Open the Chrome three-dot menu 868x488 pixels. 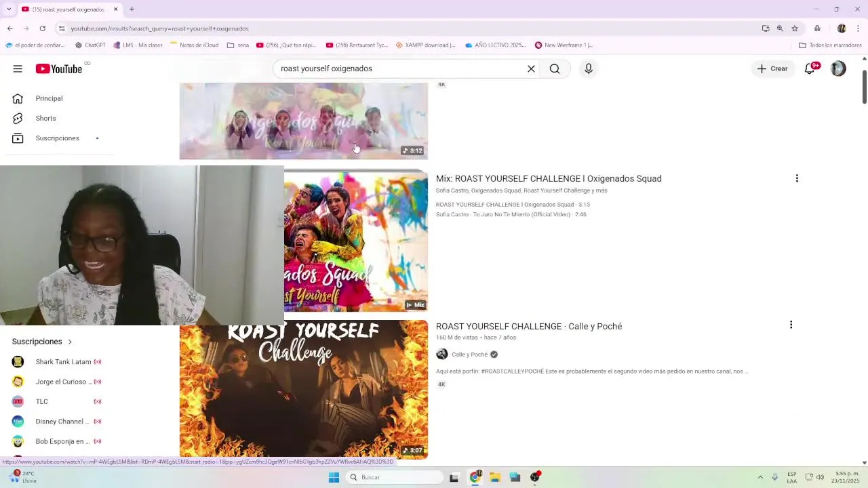point(859,28)
